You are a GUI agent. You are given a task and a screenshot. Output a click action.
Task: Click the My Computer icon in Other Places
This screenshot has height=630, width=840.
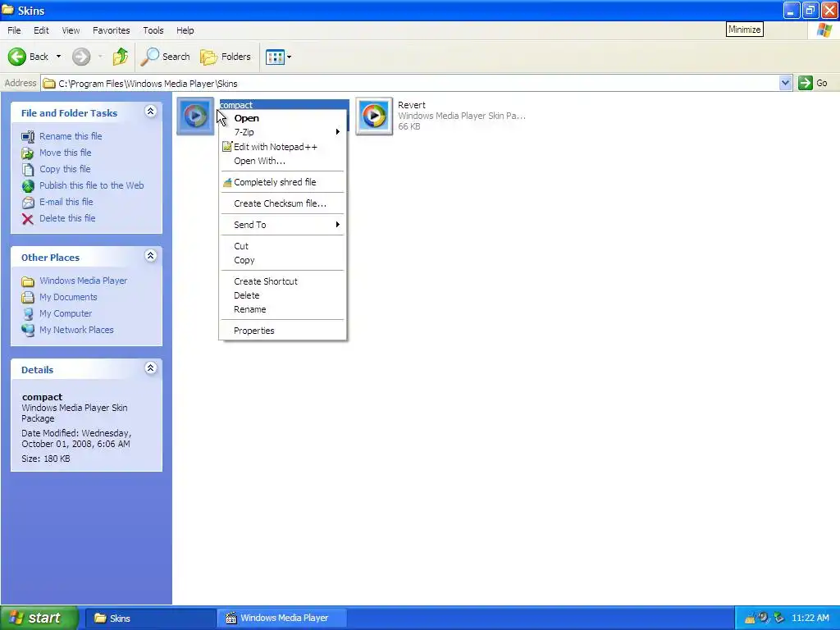[x=28, y=314]
